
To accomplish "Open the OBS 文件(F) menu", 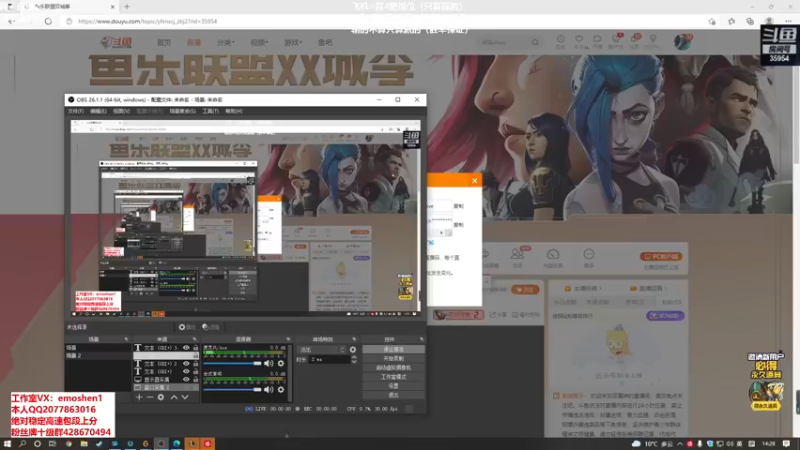I will [76, 111].
